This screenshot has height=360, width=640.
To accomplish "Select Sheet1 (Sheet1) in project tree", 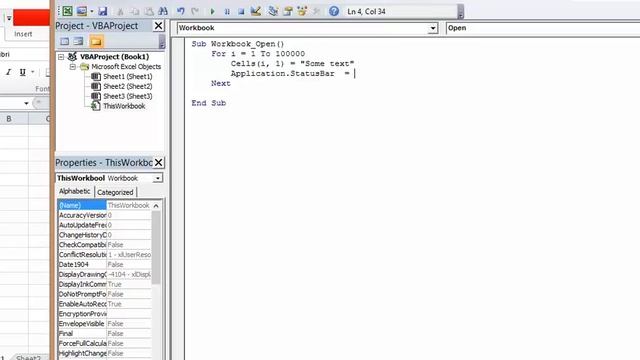I will [x=127, y=76].
